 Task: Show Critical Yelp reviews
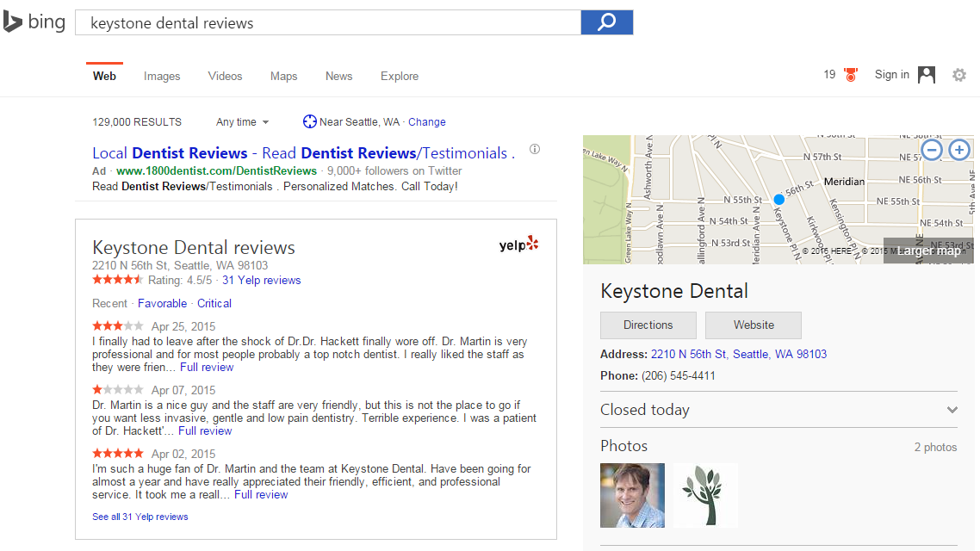[214, 303]
